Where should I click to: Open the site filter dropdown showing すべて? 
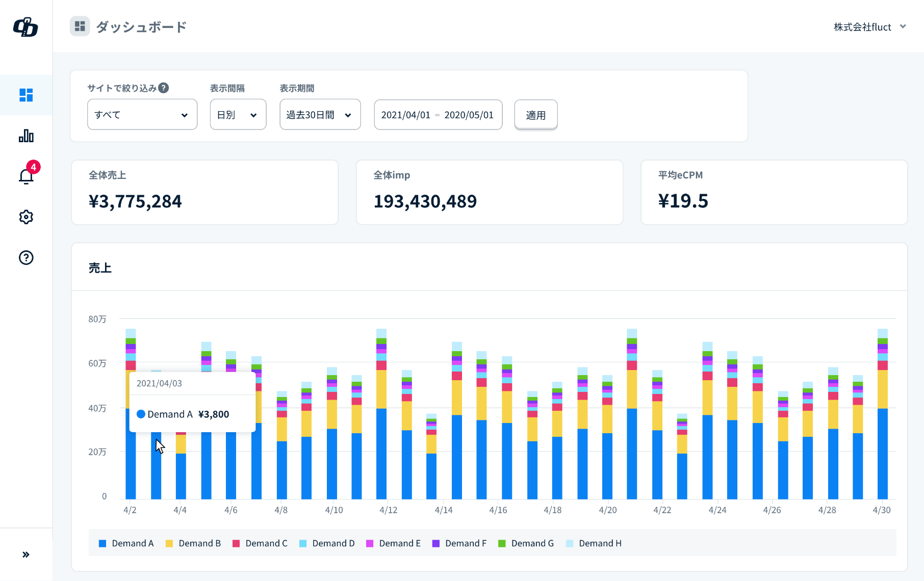tap(142, 115)
